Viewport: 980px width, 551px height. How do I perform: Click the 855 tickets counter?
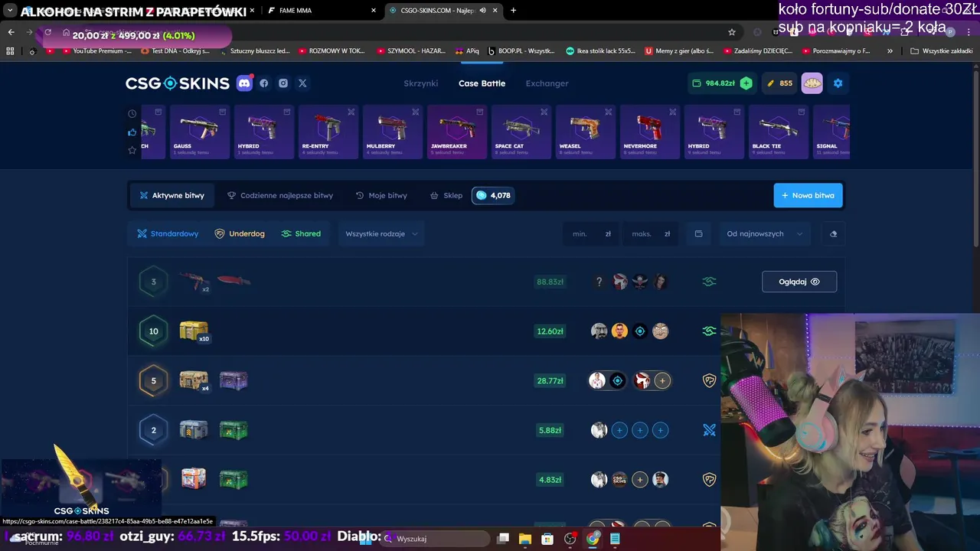(x=780, y=83)
